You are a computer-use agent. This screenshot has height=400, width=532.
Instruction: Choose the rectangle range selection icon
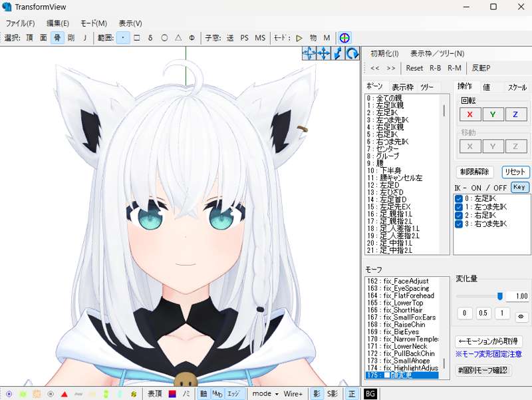coord(137,38)
